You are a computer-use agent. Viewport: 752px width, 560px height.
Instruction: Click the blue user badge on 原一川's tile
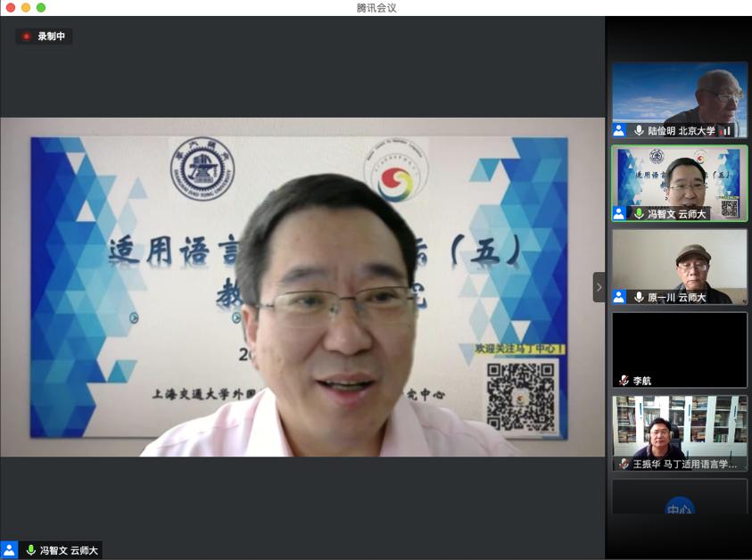619,297
